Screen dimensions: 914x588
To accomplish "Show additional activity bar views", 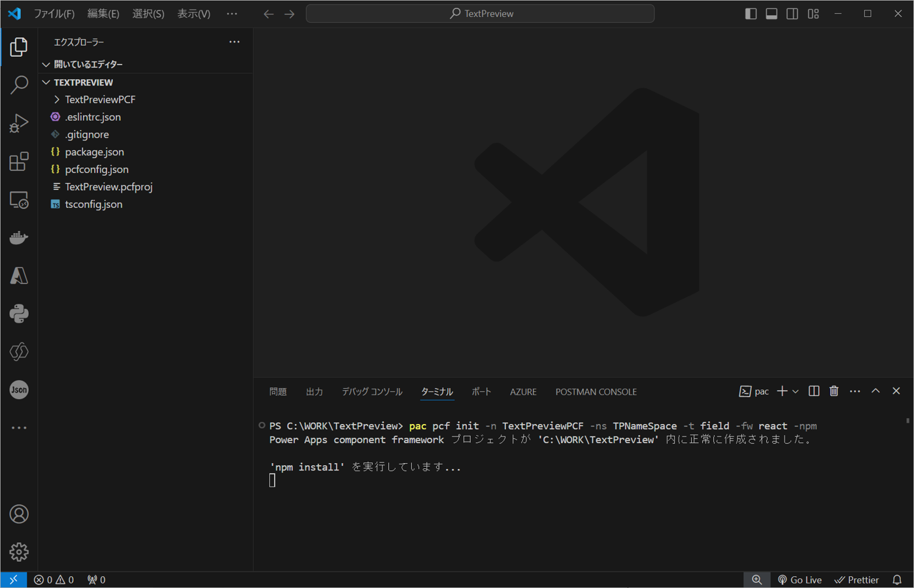I will click(19, 428).
